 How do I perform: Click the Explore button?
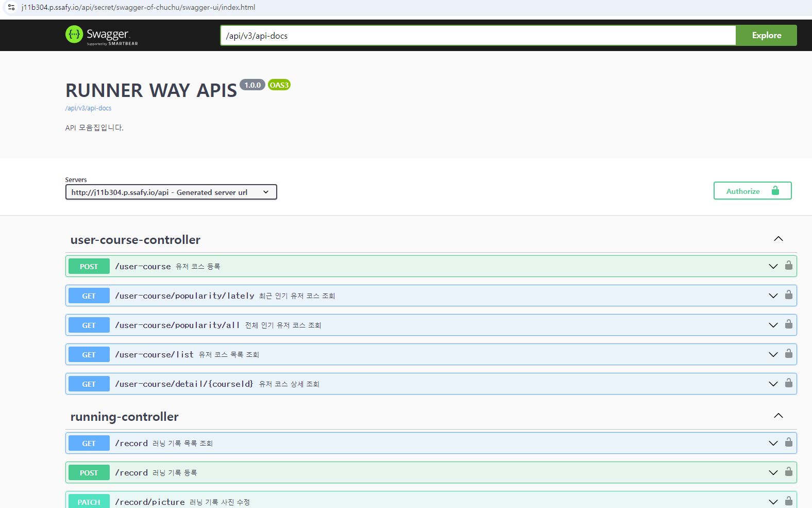tap(766, 35)
